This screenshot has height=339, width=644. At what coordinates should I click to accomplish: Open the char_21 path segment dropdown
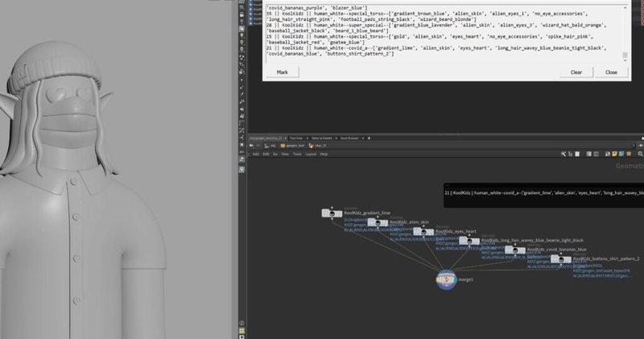[x=317, y=146]
